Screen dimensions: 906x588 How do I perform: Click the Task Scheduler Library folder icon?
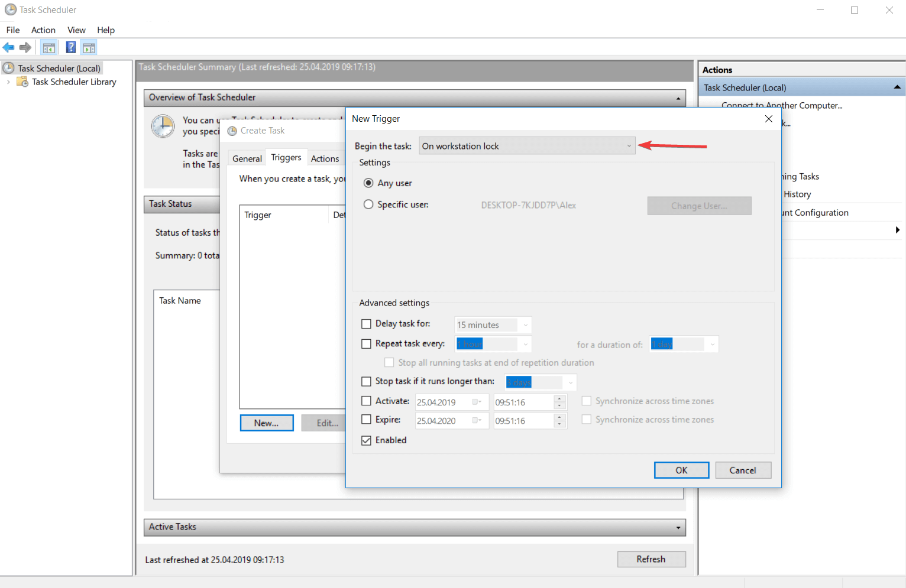[x=22, y=82]
